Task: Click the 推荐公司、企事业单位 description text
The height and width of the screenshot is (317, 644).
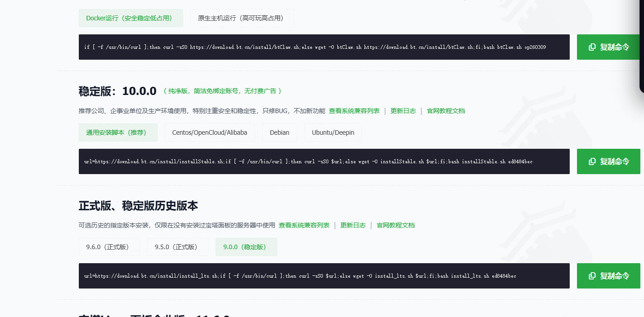Action: (202, 111)
